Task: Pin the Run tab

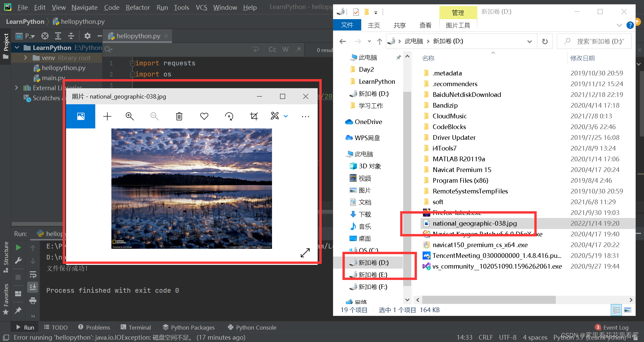Action: pos(18,310)
